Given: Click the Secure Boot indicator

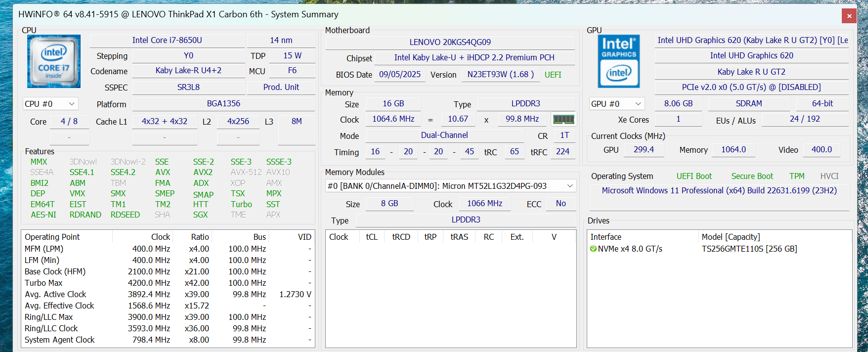Looking at the screenshot, I should [752, 176].
